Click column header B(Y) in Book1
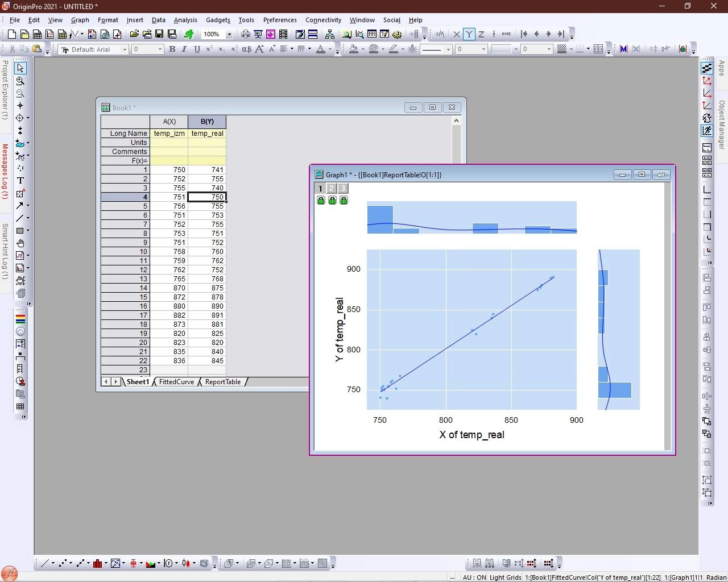Viewport: 728px width, 582px height. 207,122
